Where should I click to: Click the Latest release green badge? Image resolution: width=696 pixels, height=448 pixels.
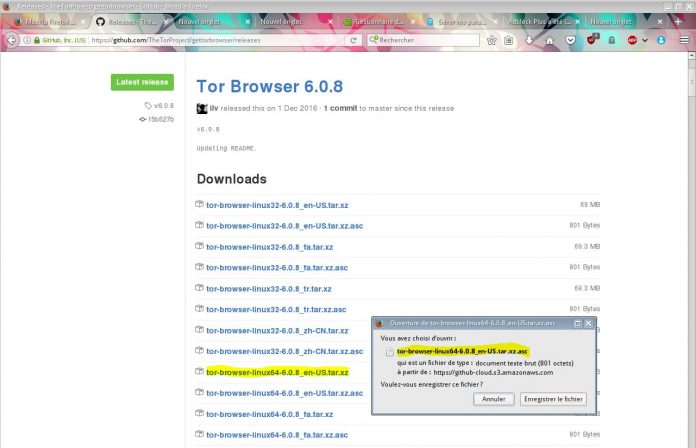[142, 82]
